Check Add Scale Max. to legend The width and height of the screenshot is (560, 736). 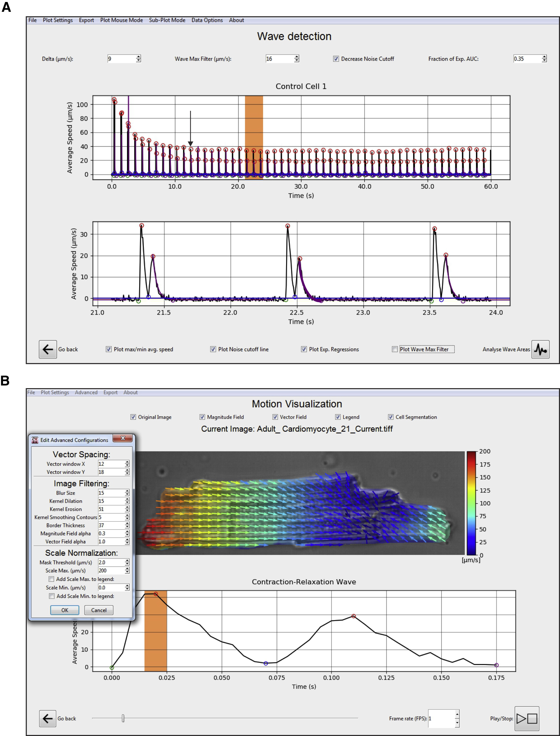[x=51, y=579]
